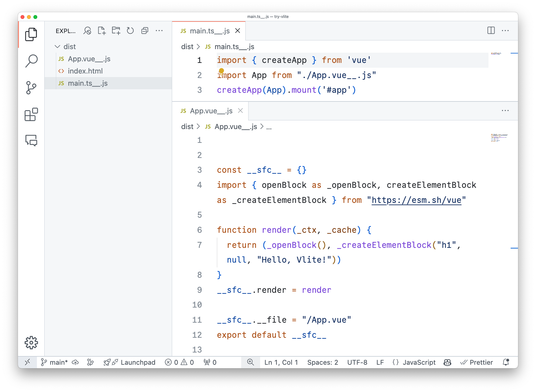The image size is (536, 392).
Task: Open the Extensions view
Action: (31, 114)
